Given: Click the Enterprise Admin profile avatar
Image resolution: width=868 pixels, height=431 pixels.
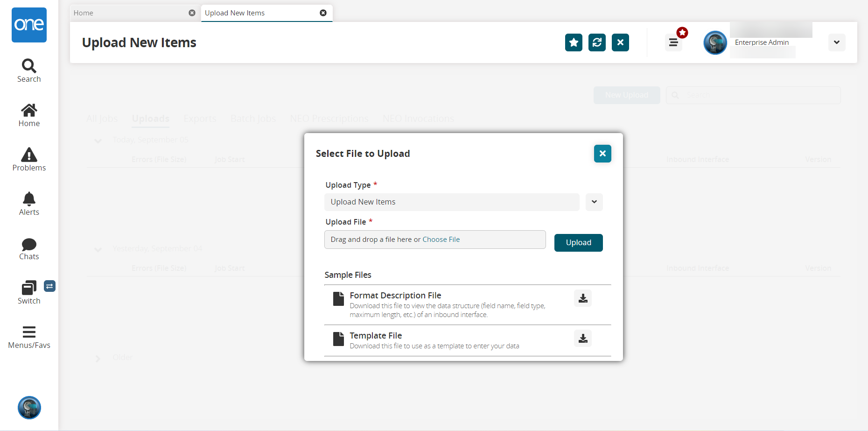Looking at the screenshot, I should [715, 42].
